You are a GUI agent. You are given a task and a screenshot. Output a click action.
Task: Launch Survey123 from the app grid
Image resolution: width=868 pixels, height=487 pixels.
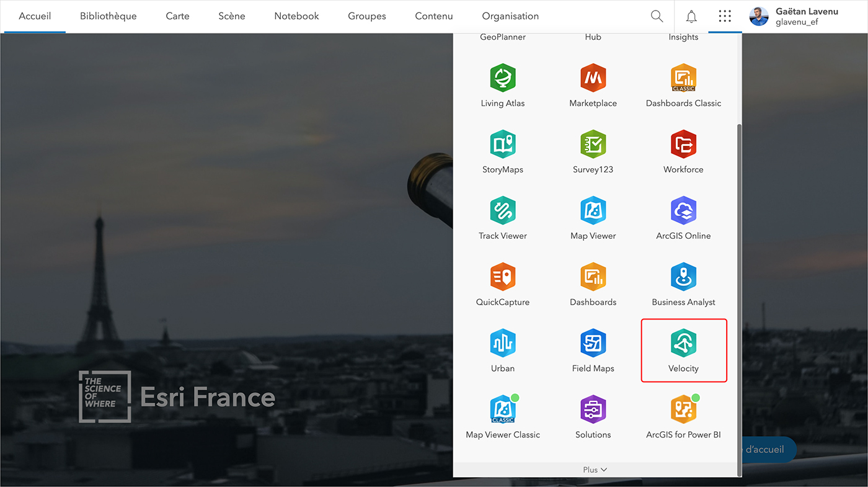click(x=593, y=152)
